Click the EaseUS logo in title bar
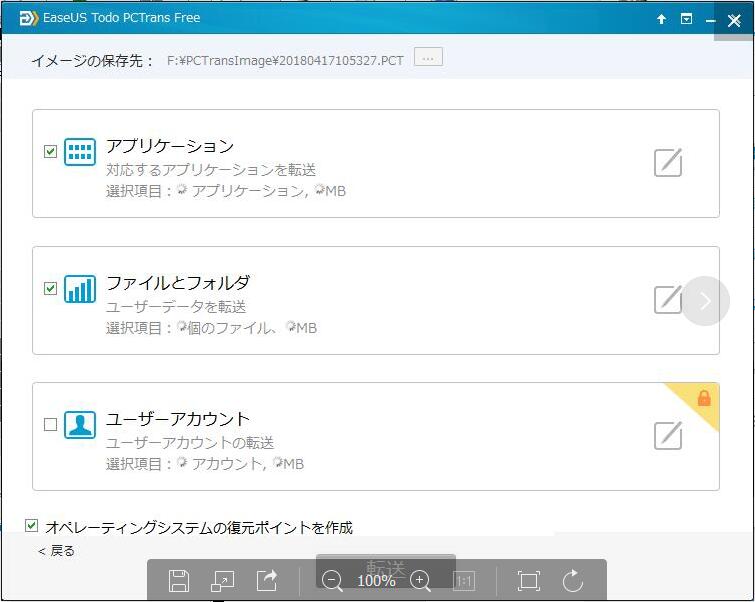The width and height of the screenshot is (755, 602). click(x=28, y=18)
